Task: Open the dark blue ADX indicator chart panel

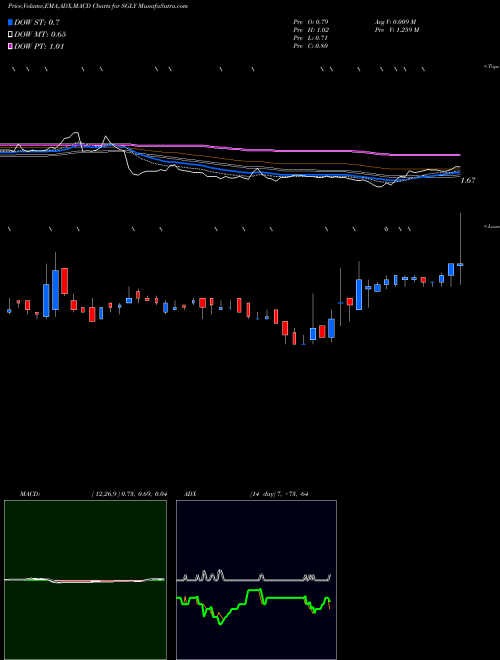Action: coord(256,580)
